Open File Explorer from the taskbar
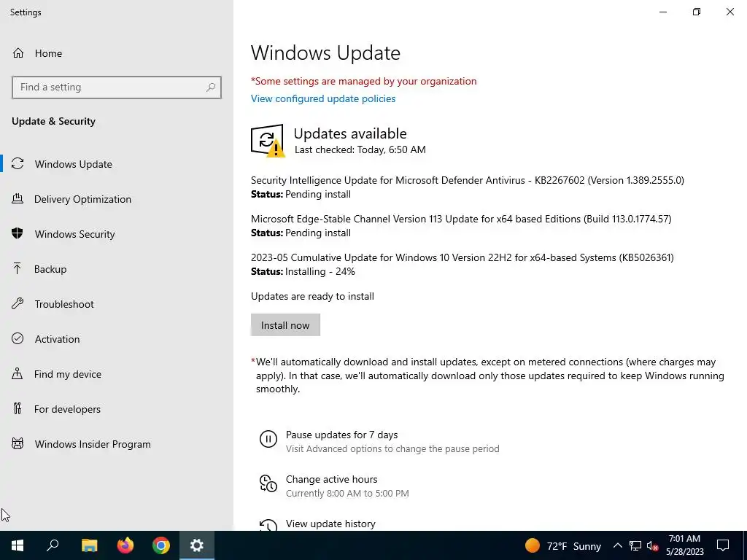 point(89,545)
